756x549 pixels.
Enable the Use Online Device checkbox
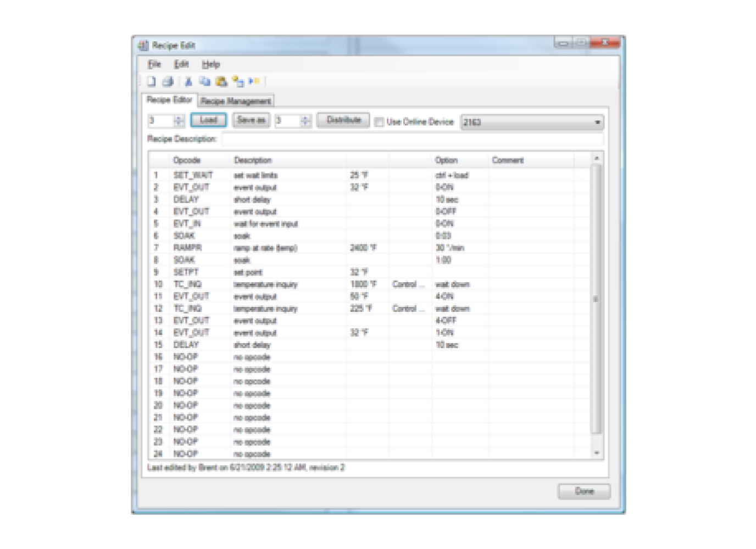(x=378, y=122)
